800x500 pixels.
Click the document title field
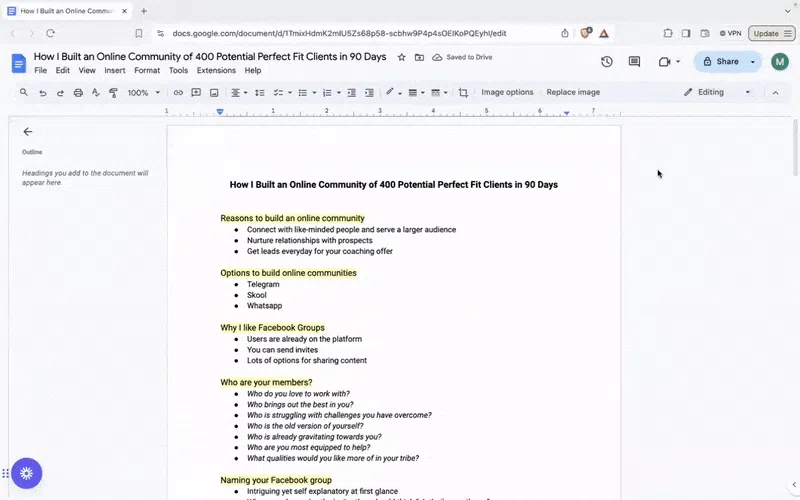coord(210,57)
